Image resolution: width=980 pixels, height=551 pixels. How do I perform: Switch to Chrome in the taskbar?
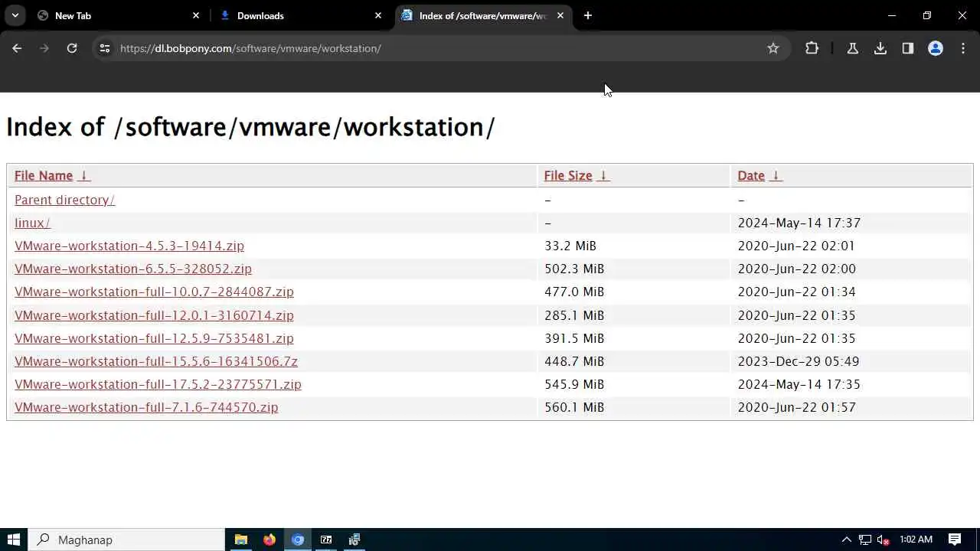coord(298,540)
